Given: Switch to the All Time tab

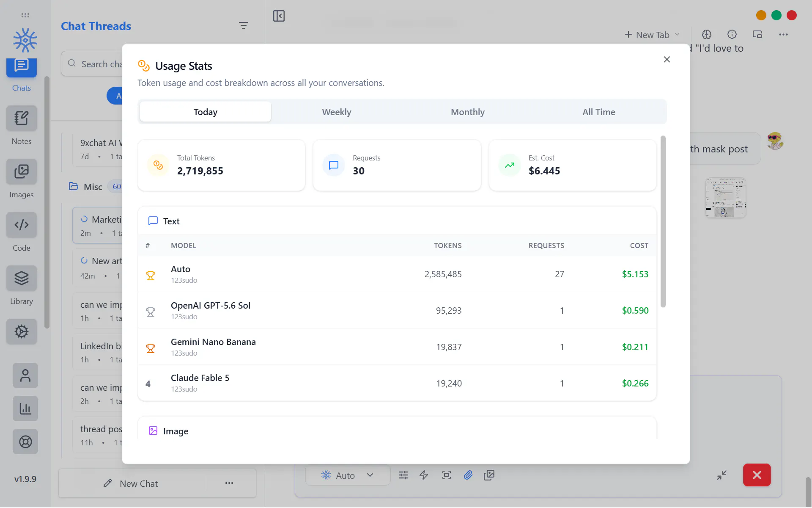Looking at the screenshot, I should pos(599,112).
